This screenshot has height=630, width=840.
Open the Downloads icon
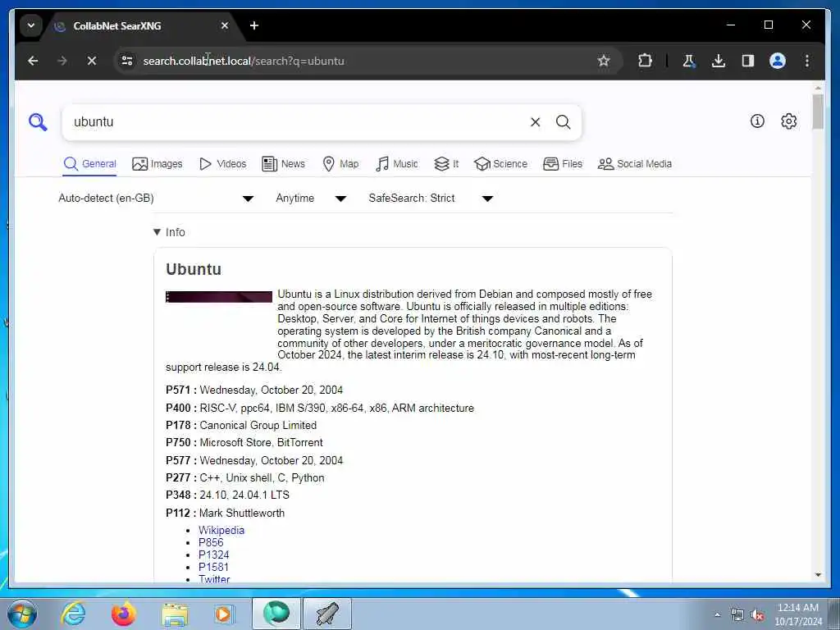tap(719, 61)
